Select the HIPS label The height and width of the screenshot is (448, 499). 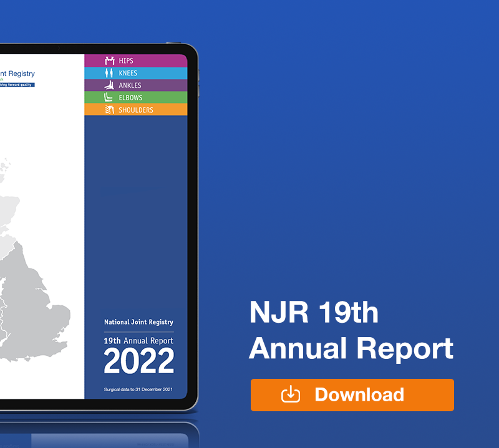coord(126,61)
